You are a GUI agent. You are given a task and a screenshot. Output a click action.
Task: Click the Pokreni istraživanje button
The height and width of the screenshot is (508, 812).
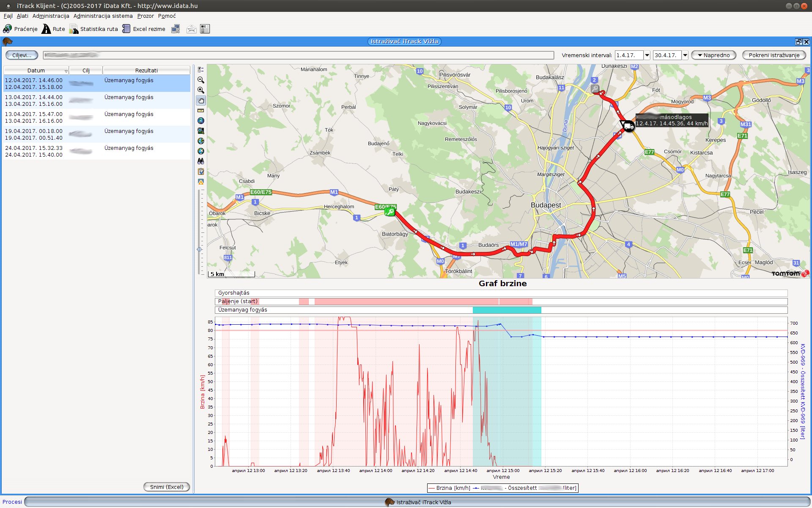774,55
